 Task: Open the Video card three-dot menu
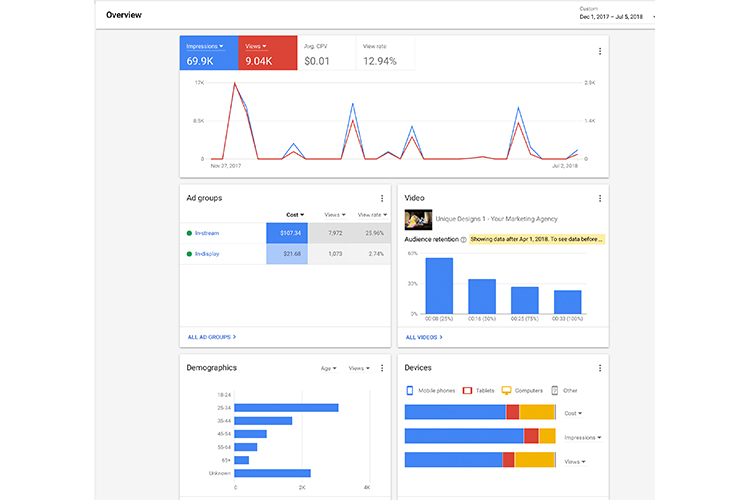(x=600, y=198)
